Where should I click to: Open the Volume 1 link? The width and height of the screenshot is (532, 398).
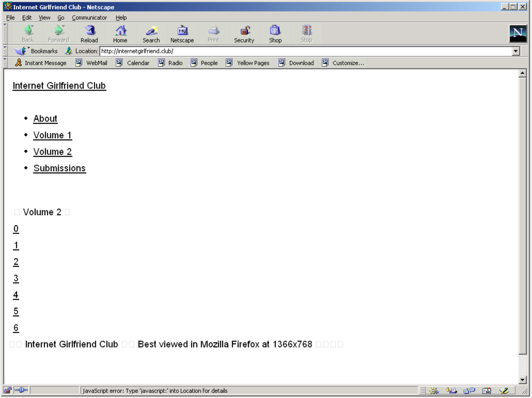click(x=52, y=135)
